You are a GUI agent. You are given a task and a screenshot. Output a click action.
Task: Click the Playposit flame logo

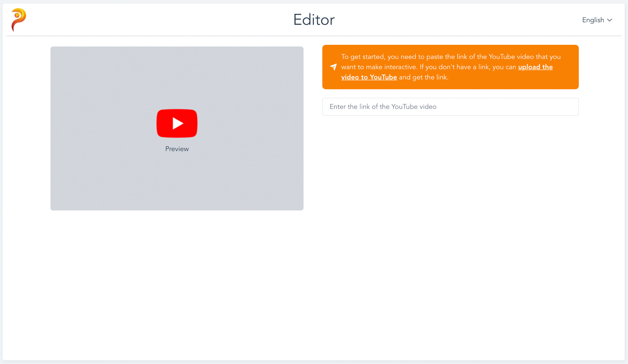(x=19, y=20)
